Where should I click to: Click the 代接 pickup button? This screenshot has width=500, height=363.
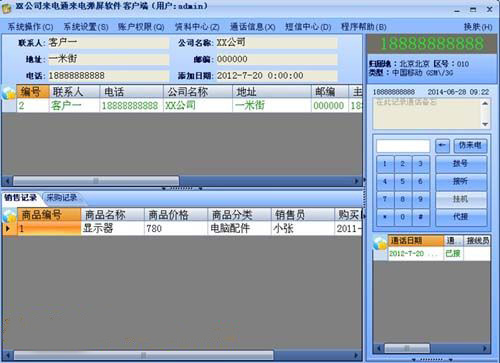pos(461,217)
